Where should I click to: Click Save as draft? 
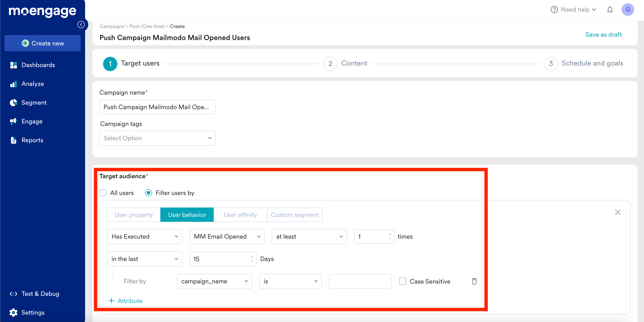[603, 34]
